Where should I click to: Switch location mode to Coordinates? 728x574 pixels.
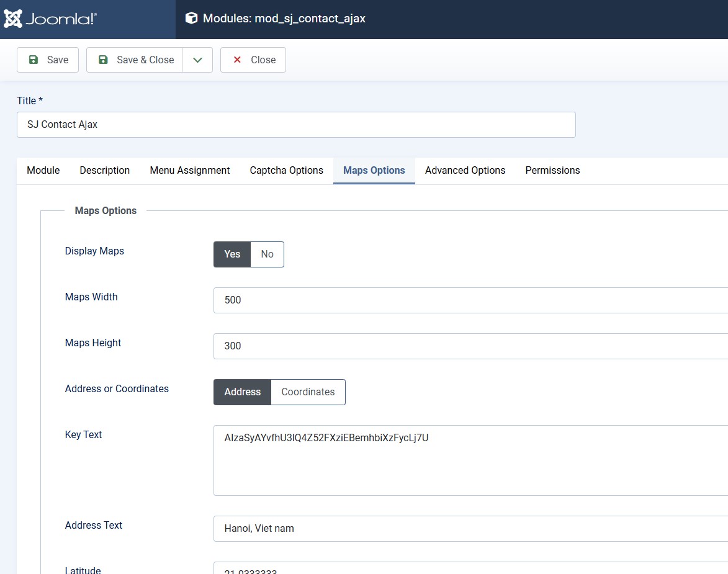click(308, 392)
